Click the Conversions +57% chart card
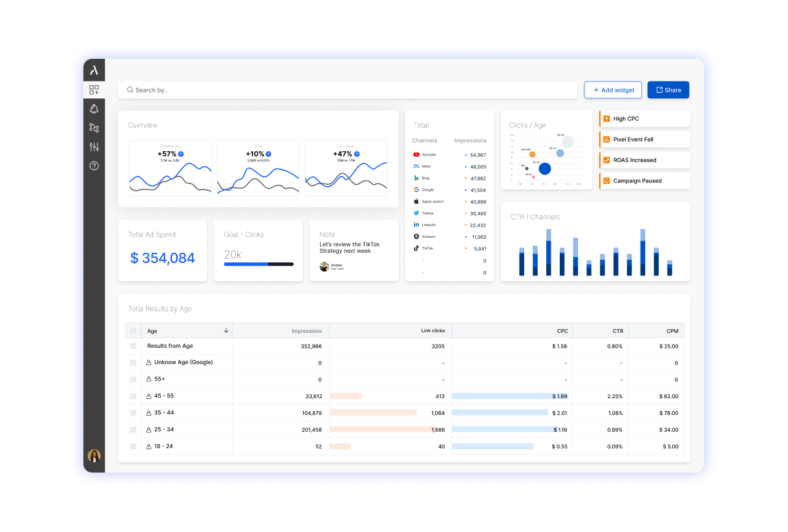Image resolution: width=788 pixels, height=532 pixels. point(170,168)
